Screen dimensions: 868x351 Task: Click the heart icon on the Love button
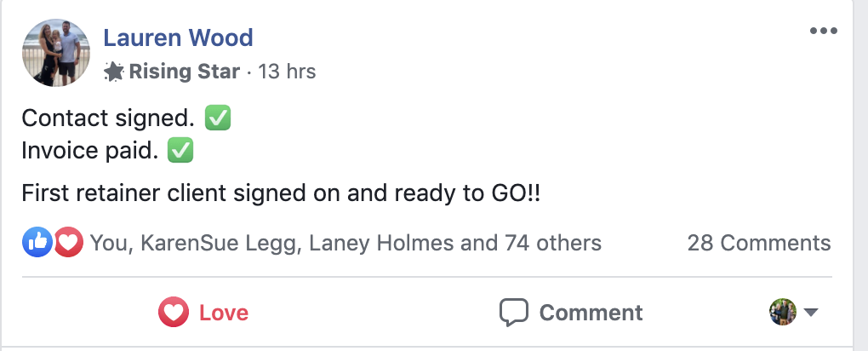click(174, 313)
